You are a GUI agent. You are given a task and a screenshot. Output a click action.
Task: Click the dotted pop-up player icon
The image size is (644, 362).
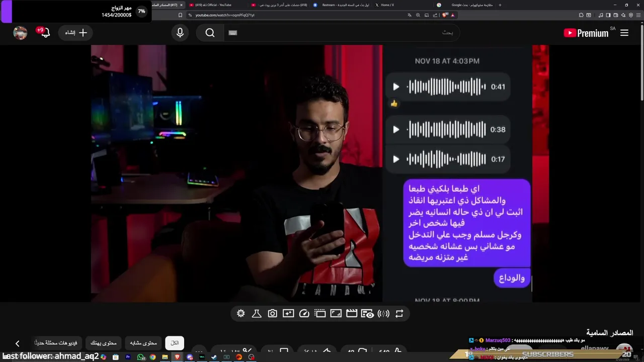[x=320, y=314]
